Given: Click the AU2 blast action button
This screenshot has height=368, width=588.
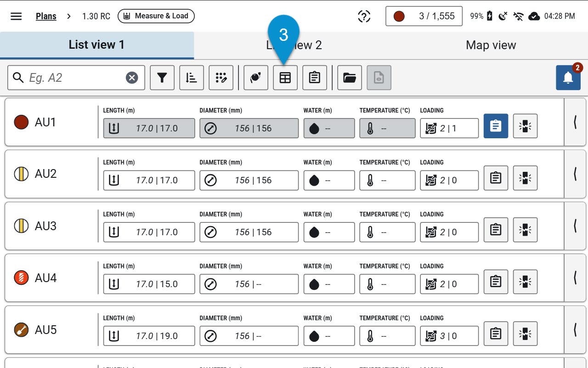Looking at the screenshot, I should click(x=525, y=178).
